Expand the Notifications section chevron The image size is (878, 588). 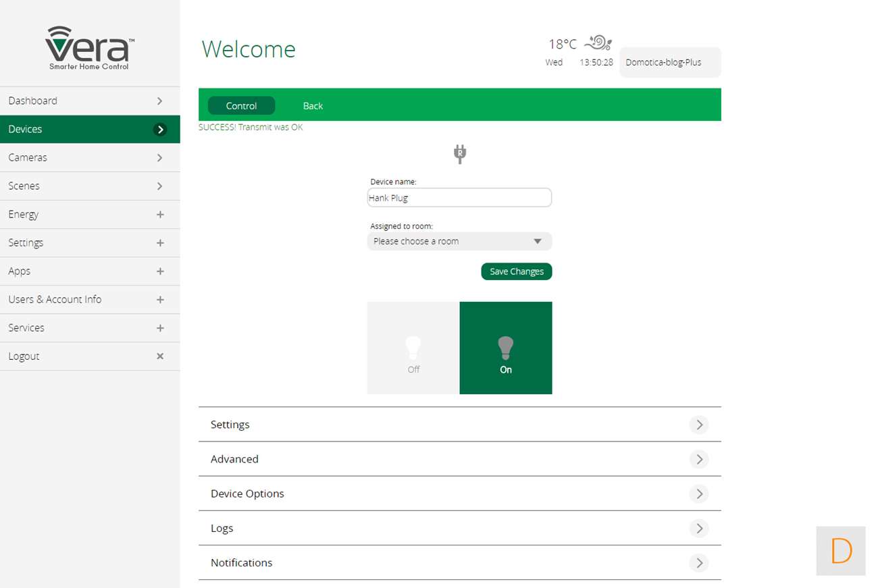point(699,562)
